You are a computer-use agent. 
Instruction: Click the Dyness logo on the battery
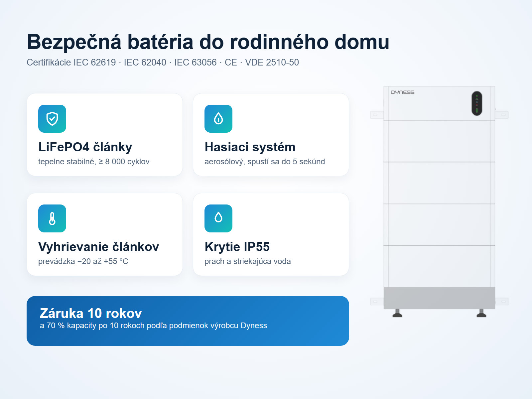[403, 92]
